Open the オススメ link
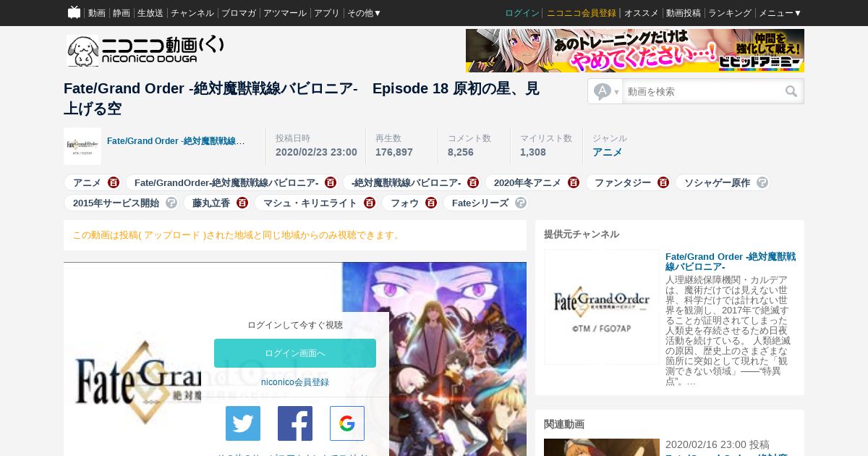This screenshot has width=868, height=456. tap(642, 13)
